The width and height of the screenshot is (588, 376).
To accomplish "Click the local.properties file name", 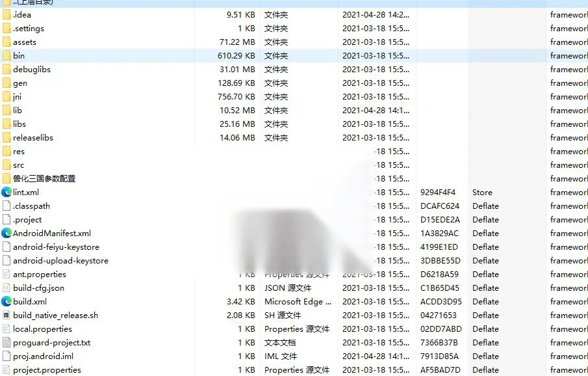I will [42, 329].
